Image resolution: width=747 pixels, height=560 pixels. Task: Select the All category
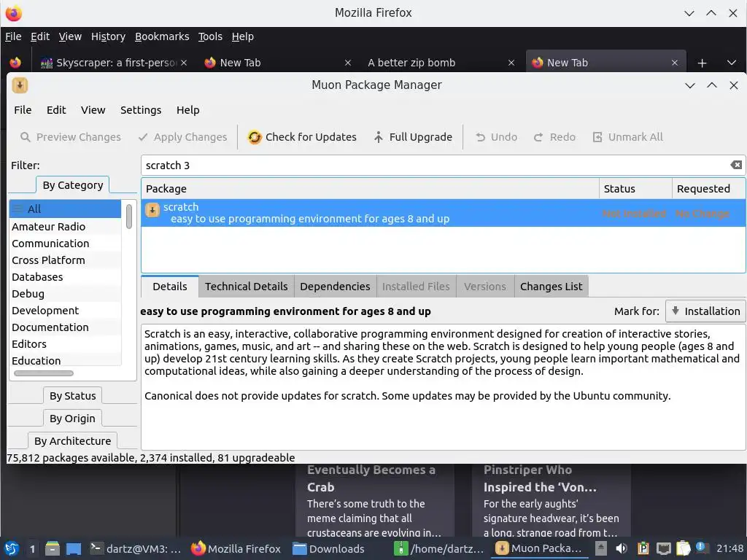tap(65, 209)
